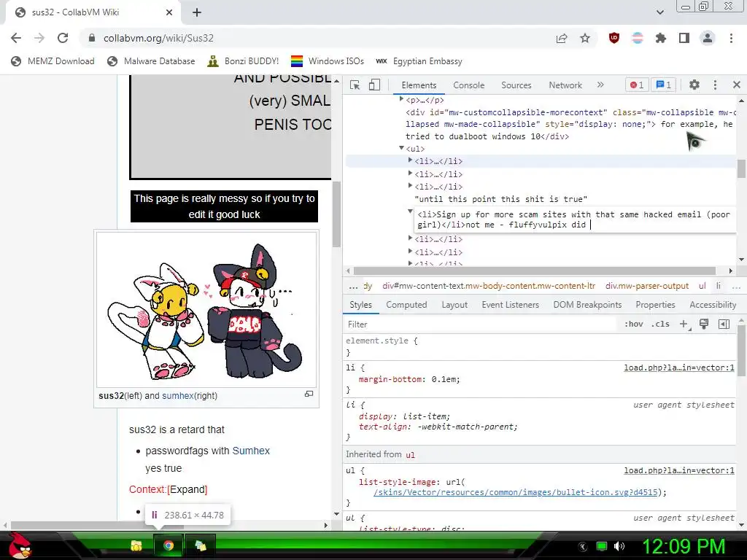The image size is (747, 560).
Task: Open DevTools customize three-dot menu
Action: (x=715, y=85)
